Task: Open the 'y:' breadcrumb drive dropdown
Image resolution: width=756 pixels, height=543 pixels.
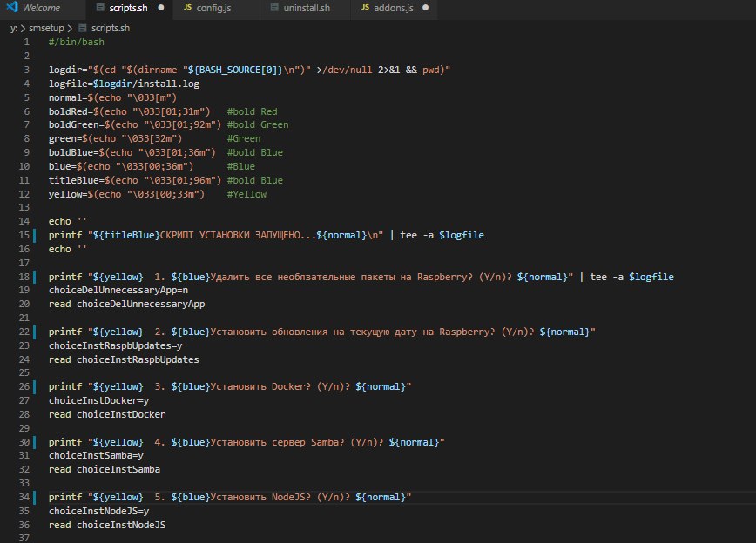Action: click(13, 28)
